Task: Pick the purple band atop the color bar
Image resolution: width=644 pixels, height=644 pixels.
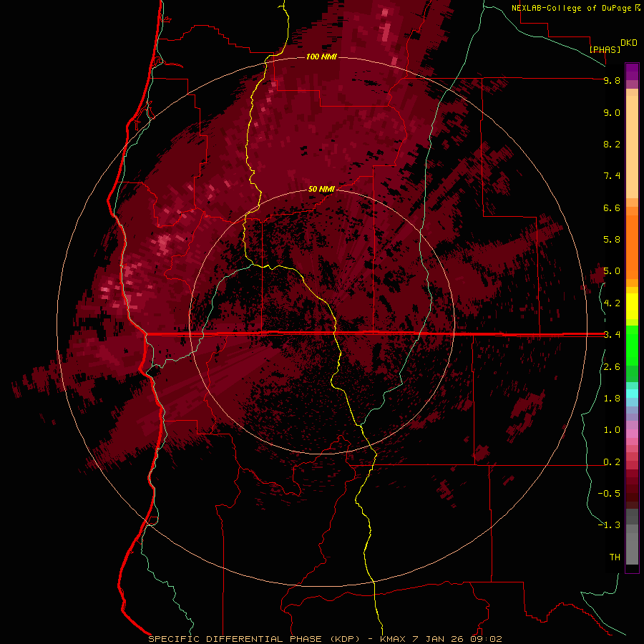Action: pyautogui.click(x=632, y=72)
